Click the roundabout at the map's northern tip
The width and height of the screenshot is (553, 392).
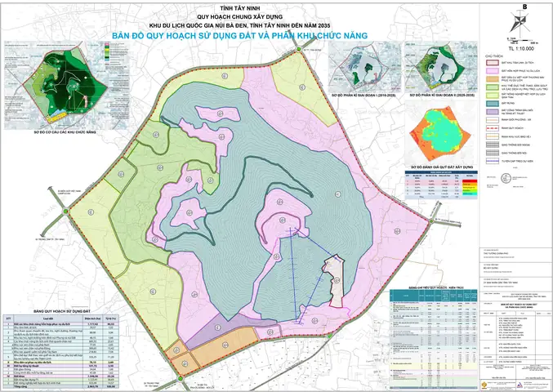tap(300, 50)
